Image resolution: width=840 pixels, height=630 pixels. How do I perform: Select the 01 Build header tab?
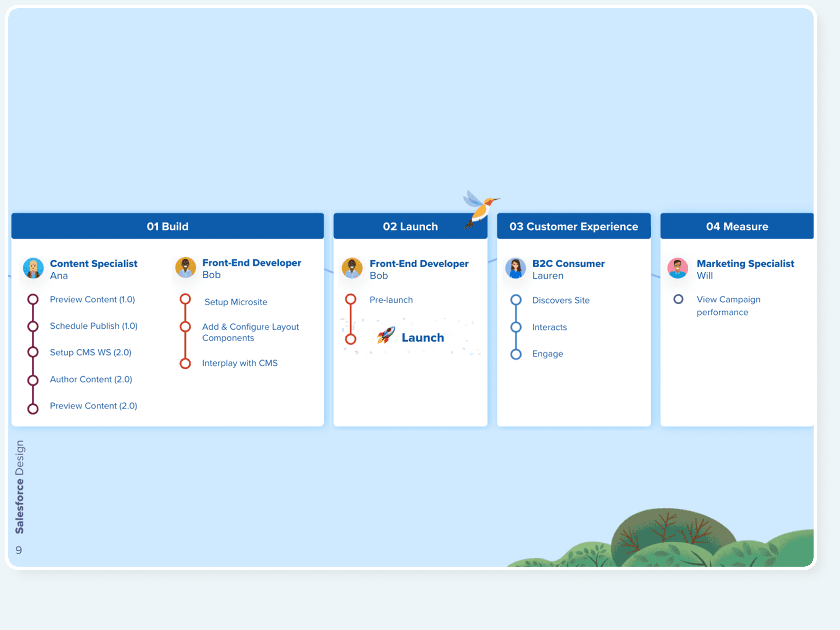coord(167,226)
